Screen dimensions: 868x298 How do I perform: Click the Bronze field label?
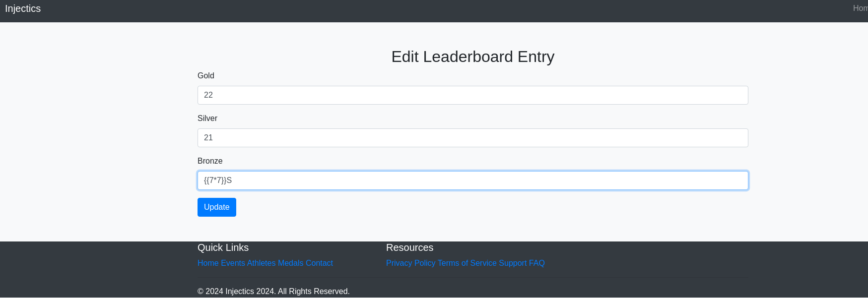click(x=210, y=161)
